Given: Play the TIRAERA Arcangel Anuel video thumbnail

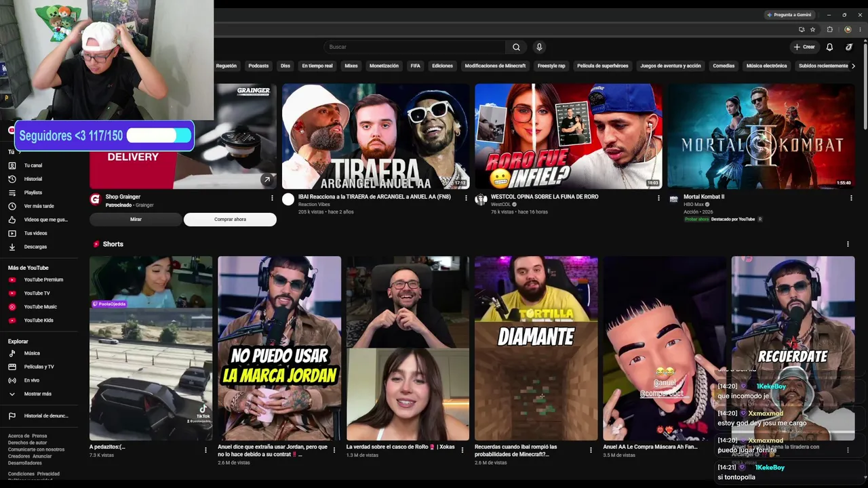Looking at the screenshot, I should click(x=376, y=136).
